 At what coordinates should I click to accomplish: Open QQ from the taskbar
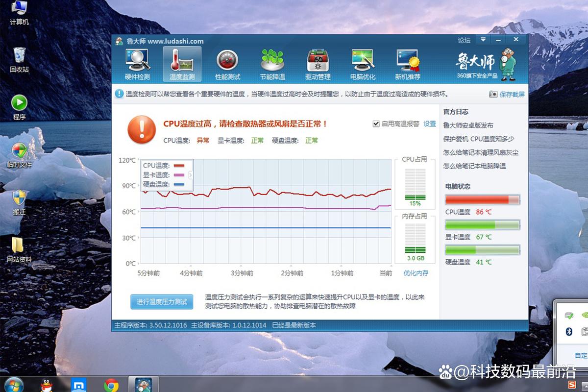click(x=47, y=385)
